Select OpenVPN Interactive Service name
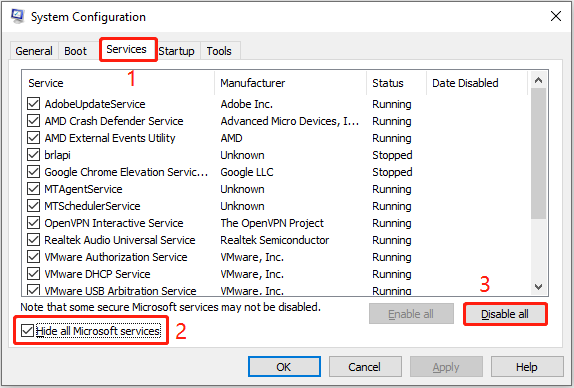574x388 pixels. [114, 223]
